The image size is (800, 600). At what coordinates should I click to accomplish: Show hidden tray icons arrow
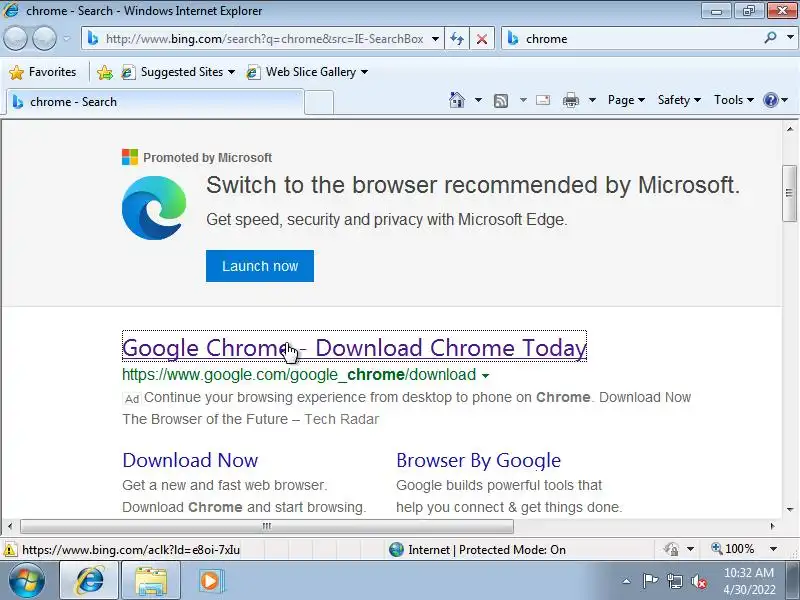(x=627, y=581)
